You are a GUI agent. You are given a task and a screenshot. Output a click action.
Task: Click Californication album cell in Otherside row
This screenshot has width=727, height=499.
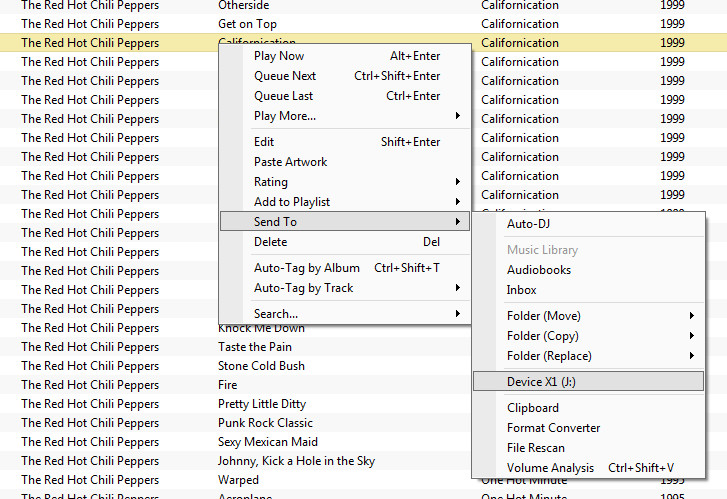coord(520,6)
